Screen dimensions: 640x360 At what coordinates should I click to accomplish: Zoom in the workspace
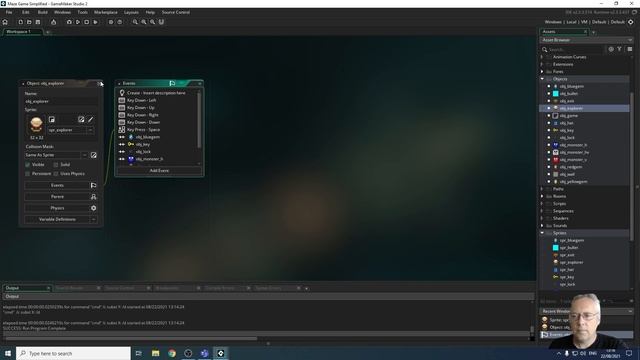pyautogui.click(x=152, y=22)
